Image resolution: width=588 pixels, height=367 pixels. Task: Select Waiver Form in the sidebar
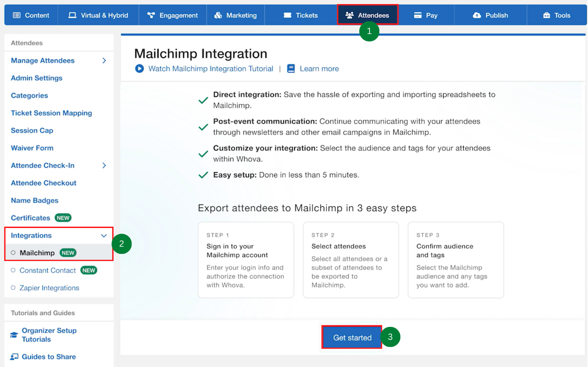click(x=32, y=148)
